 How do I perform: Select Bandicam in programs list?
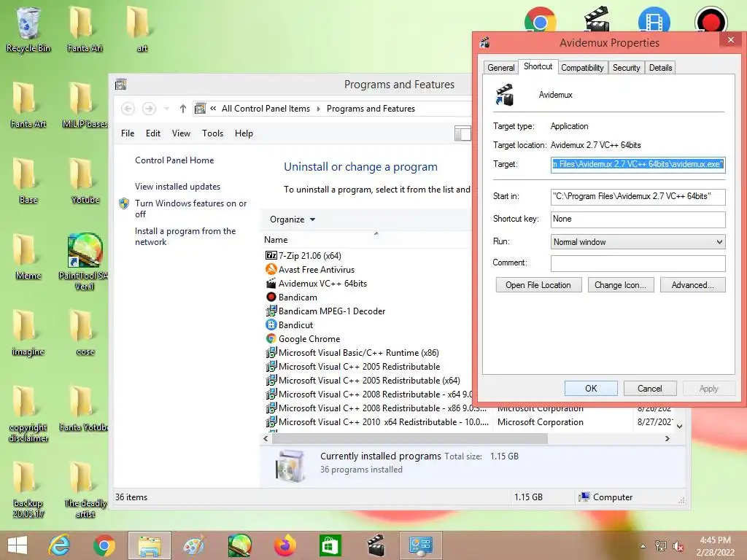291,297
